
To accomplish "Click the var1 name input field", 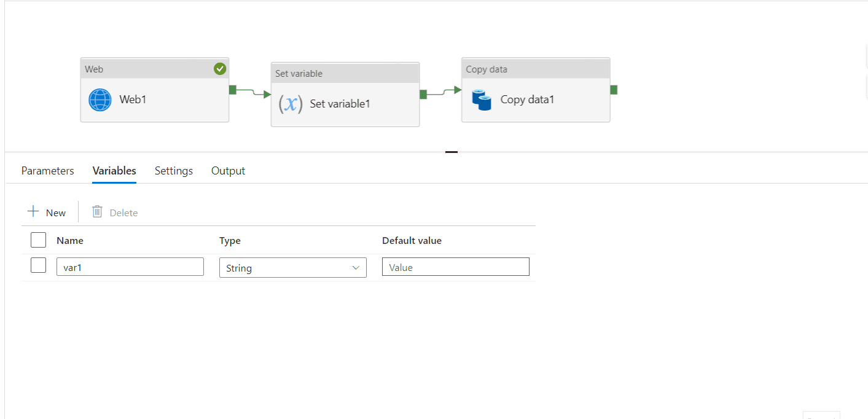I will point(130,266).
